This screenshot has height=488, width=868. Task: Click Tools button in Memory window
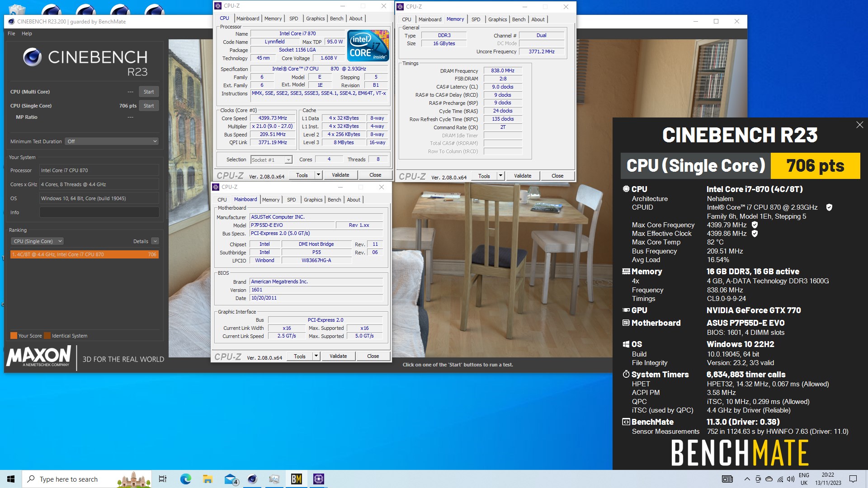point(484,176)
